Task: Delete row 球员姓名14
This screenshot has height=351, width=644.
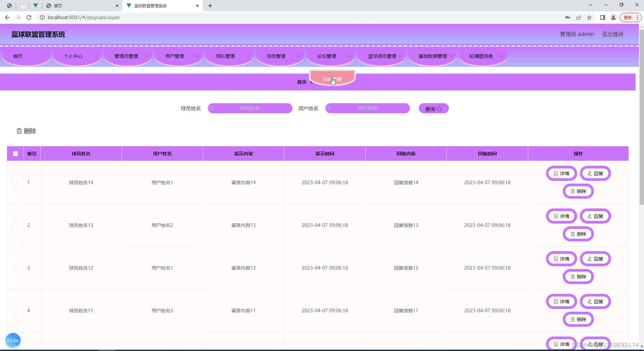Action: click(578, 191)
